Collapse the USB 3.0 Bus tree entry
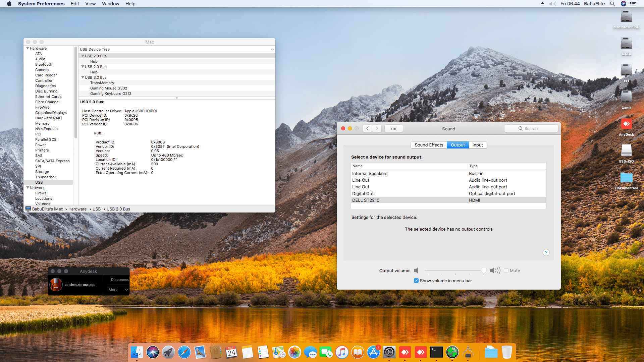644x362 pixels. click(83, 77)
